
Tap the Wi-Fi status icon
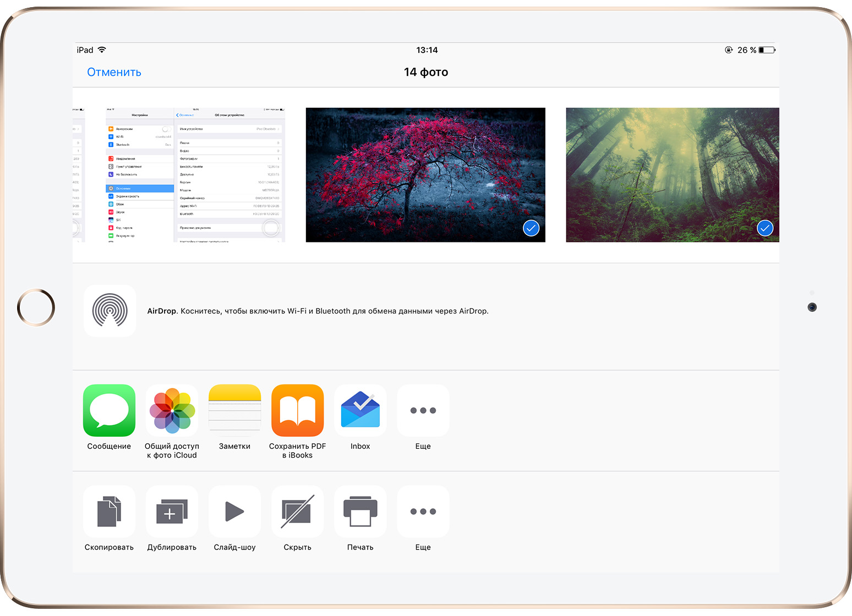[102, 50]
